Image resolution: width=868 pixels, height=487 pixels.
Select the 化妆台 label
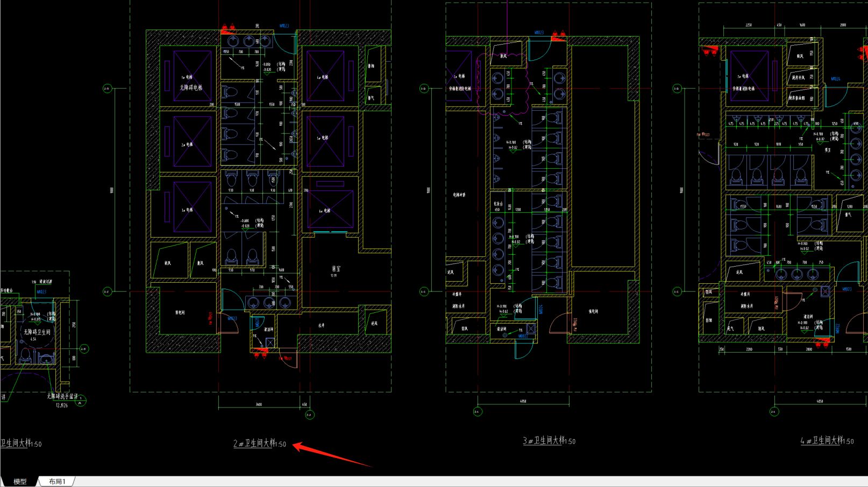point(498,204)
